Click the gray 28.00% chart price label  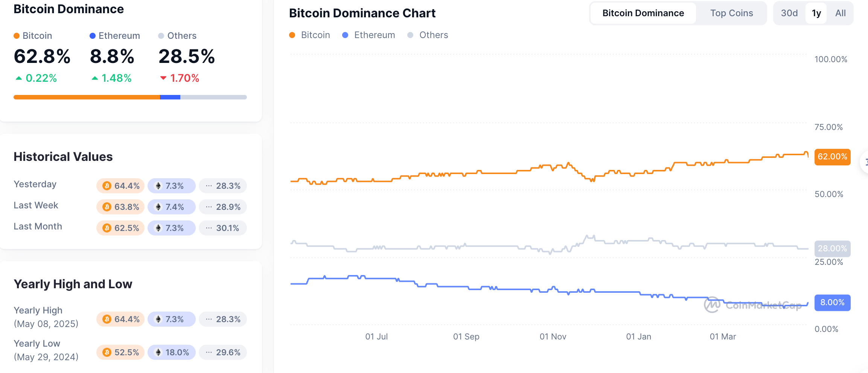[x=832, y=249]
